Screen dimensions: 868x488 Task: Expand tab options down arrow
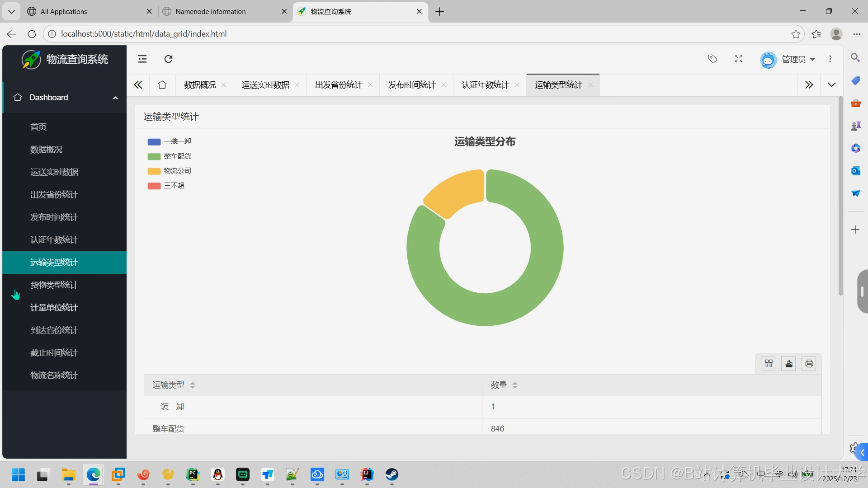[x=831, y=85]
